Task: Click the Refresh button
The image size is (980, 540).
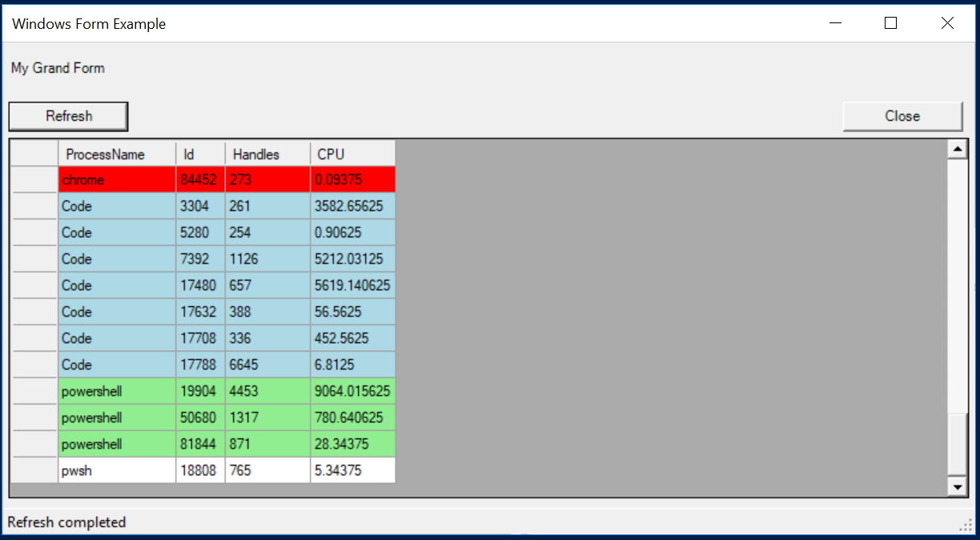Action: (68, 116)
